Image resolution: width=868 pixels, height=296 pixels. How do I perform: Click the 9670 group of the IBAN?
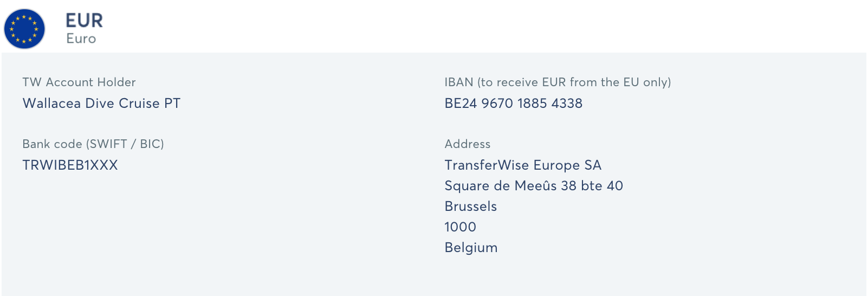[x=497, y=104]
